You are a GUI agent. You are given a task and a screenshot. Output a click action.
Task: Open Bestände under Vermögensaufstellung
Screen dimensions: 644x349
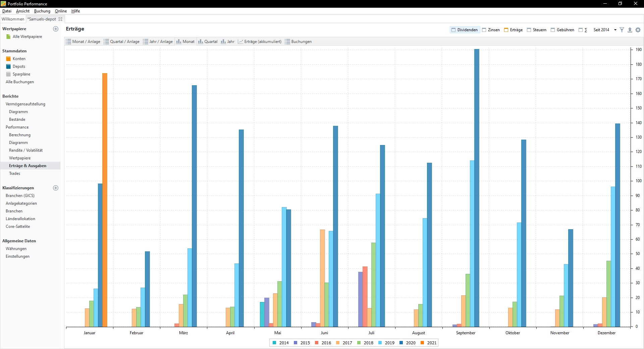[17, 119]
